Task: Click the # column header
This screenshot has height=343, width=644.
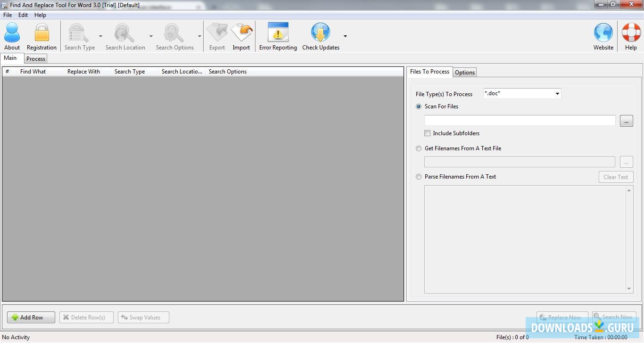Action: (9, 72)
